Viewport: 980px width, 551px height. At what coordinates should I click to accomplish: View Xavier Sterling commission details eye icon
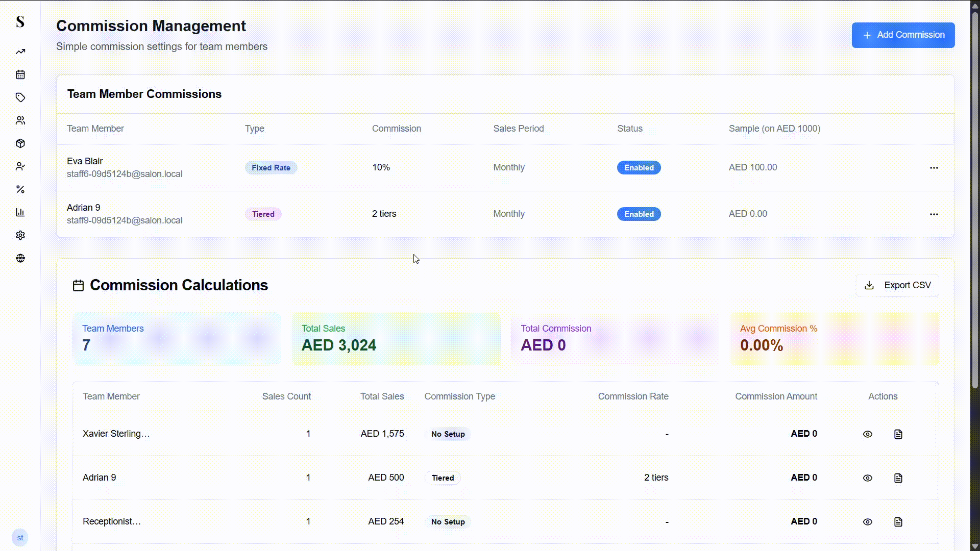coord(867,434)
